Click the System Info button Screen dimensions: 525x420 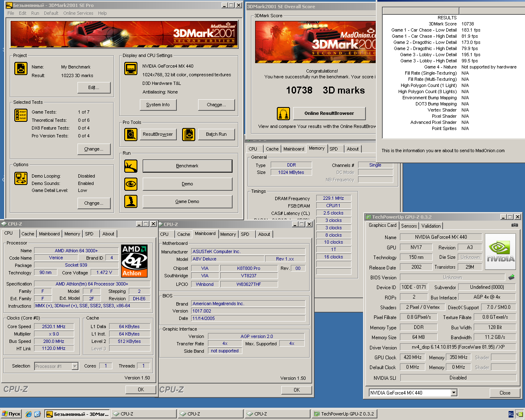158,105
